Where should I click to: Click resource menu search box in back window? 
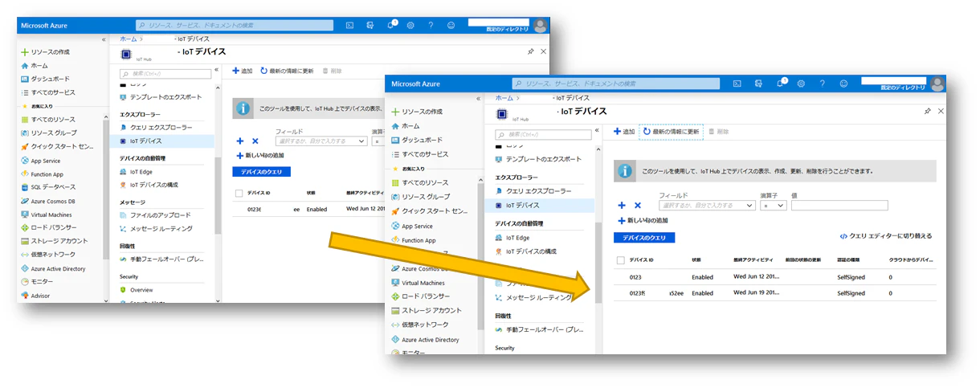coord(165,73)
